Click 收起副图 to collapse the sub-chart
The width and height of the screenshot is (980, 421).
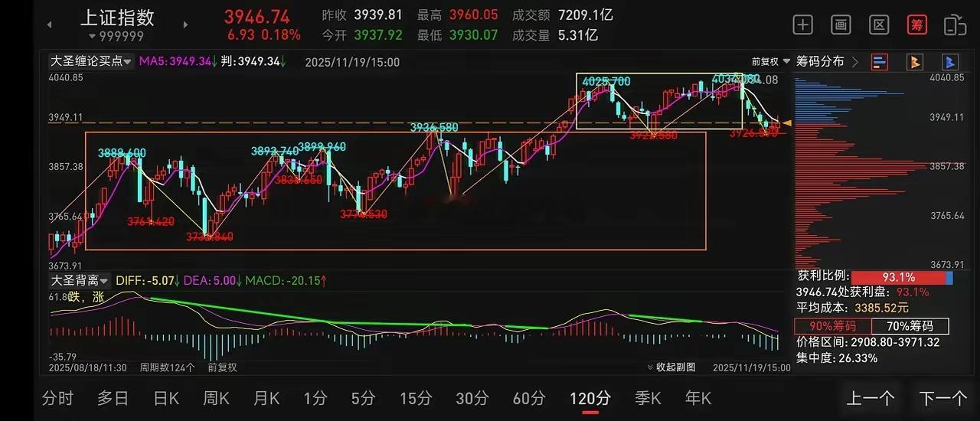pos(671,367)
